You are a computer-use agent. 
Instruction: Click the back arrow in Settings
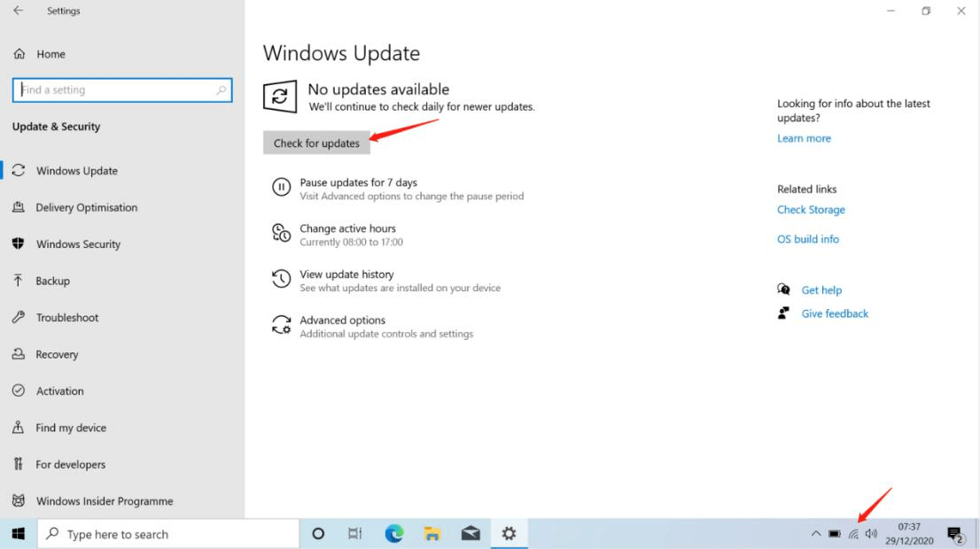coord(18,11)
